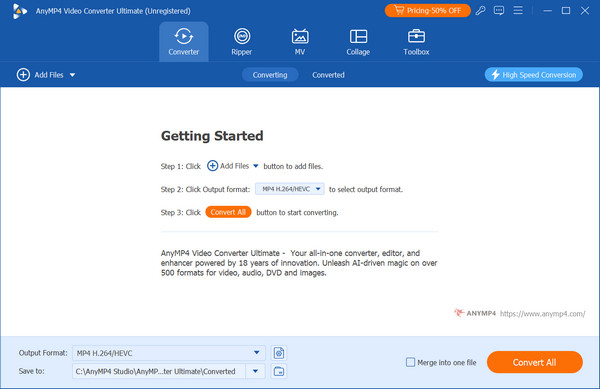Image resolution: width=600 pixels, height=389 pixels.
Task: Expand the Output Format dropdown
Action: tap(257, 353)
